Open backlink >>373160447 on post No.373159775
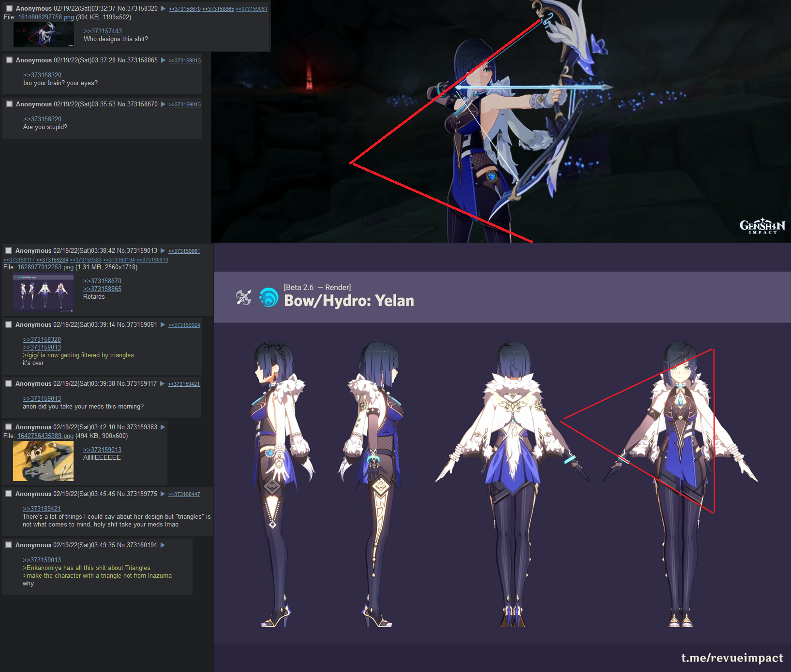This screenshot has width=791, height=672. pos(184,495)
